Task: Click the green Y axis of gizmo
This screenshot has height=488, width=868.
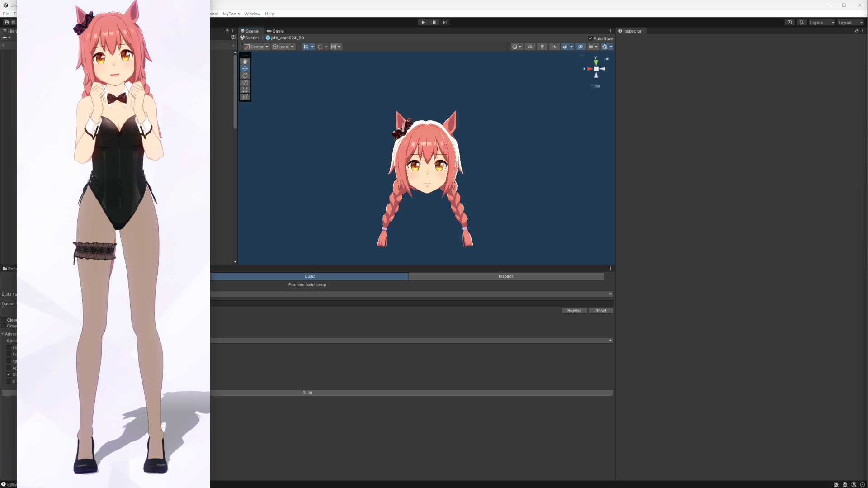Action: click(596, 62)
